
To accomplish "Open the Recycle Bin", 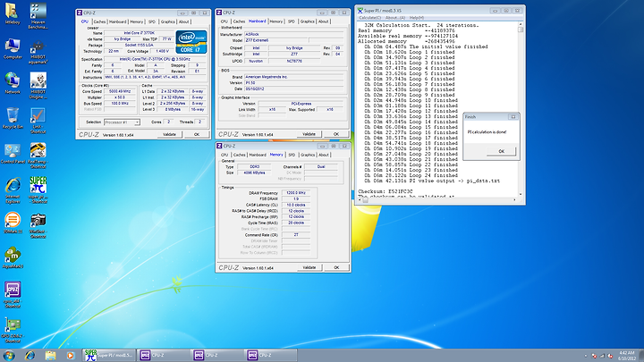I will tap(13, 118).
